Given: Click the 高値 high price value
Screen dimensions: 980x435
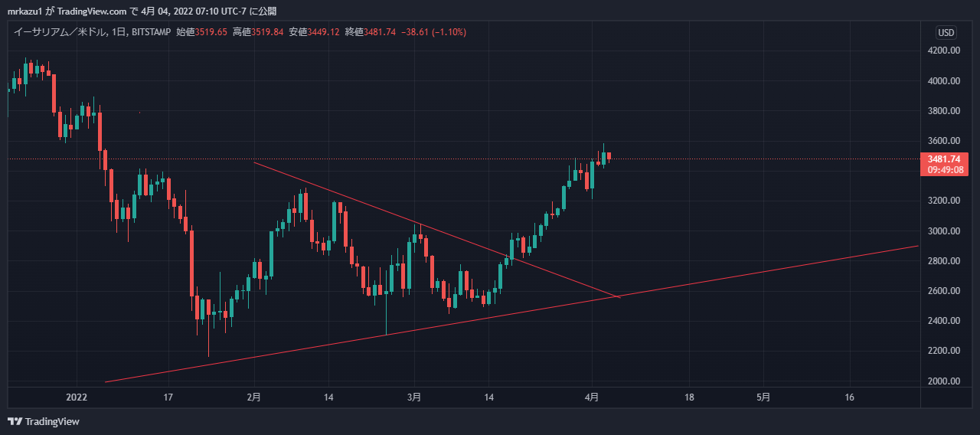Looking at the screenshot, I should pos(268,32).
